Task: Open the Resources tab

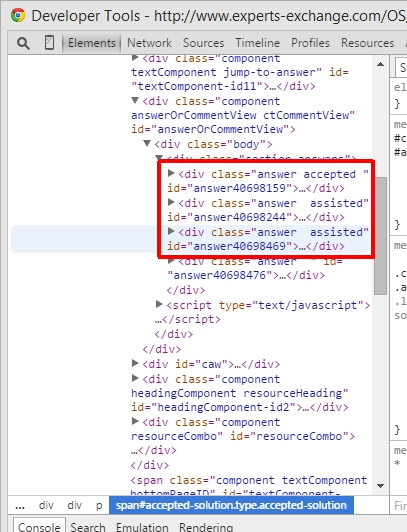Action: point(368,43)
